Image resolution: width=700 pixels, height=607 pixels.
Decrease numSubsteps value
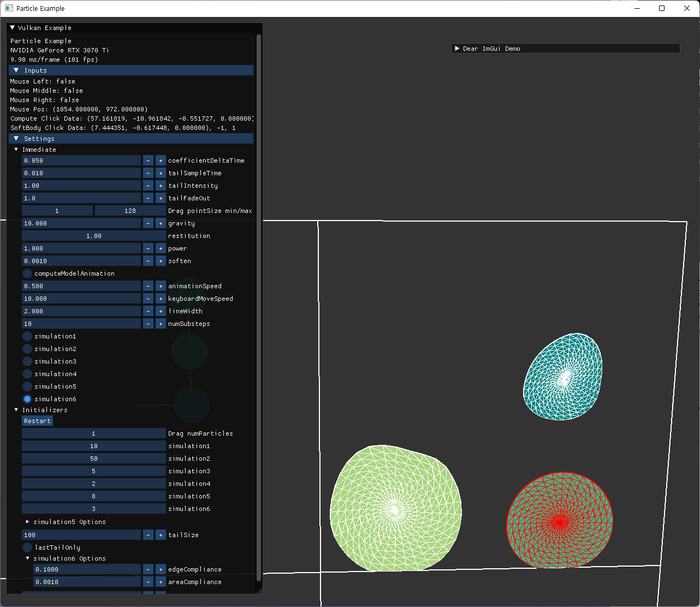[x=148, y=324]
